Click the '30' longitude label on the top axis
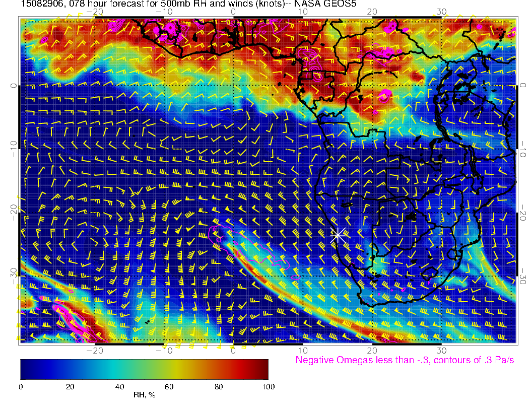The image size is (532, 411). coord(441,12)
